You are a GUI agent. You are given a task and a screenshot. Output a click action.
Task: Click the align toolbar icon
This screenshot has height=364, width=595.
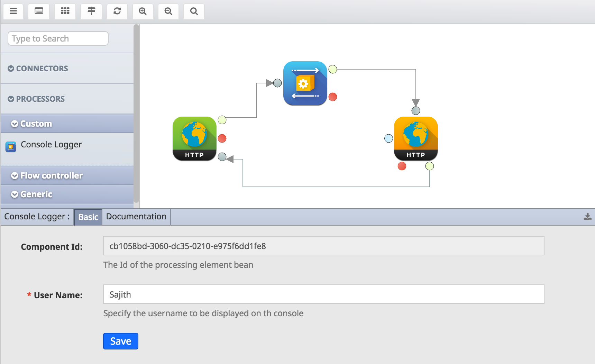[91, 11]
